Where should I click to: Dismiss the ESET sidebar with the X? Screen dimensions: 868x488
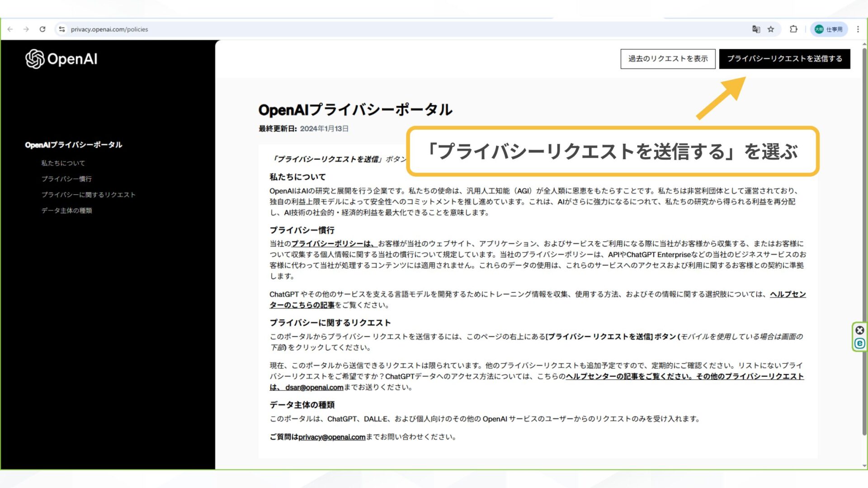pyautogui.click(x=859, y=330)
